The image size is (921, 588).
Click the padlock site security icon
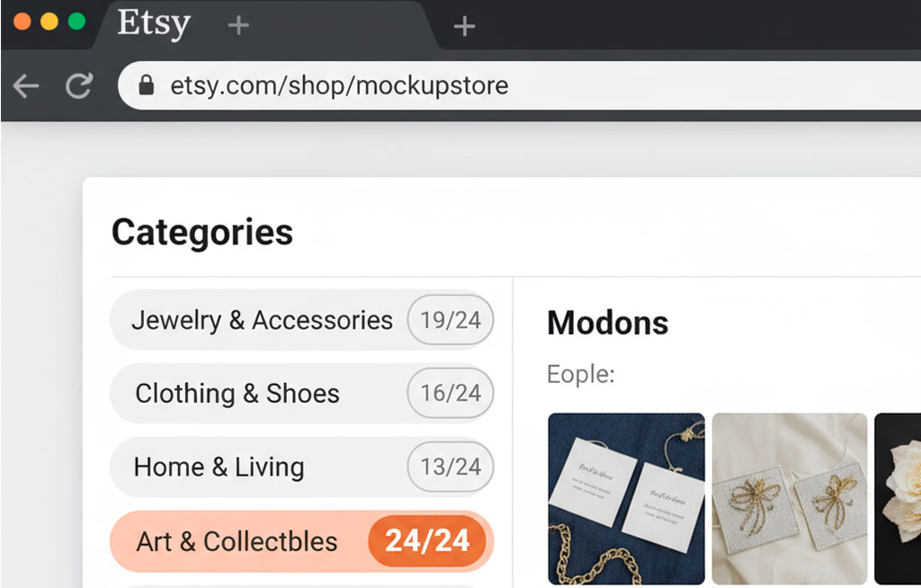pos(147,85)
